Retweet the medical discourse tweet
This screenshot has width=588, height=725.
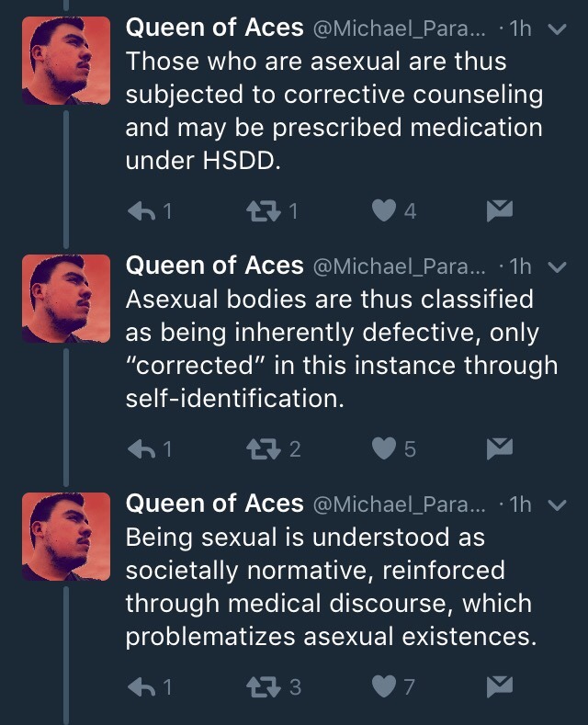pos(263,685)
